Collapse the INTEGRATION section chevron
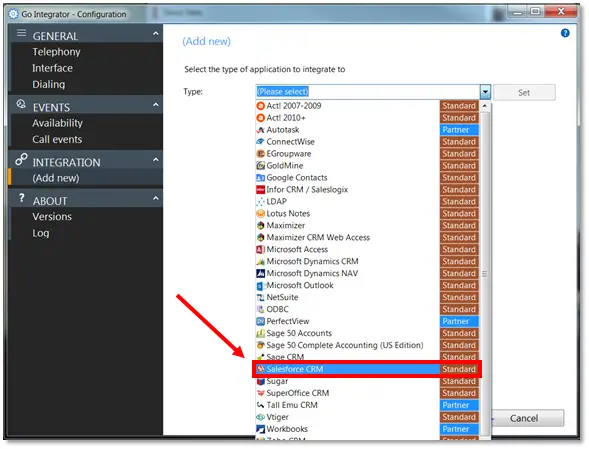 tap(156, 160)
